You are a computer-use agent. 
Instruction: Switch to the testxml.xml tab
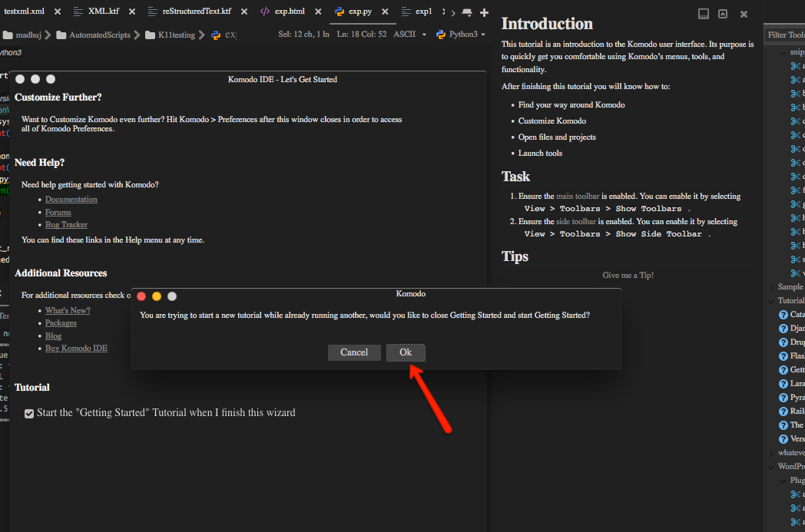[24, 11]
